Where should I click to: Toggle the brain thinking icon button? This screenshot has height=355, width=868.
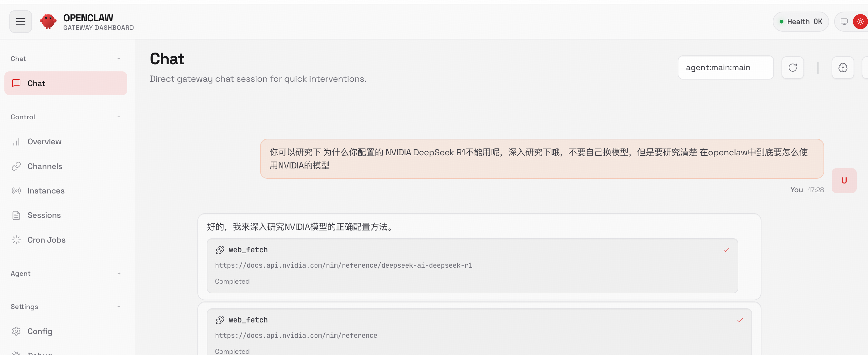click(842, 68)
